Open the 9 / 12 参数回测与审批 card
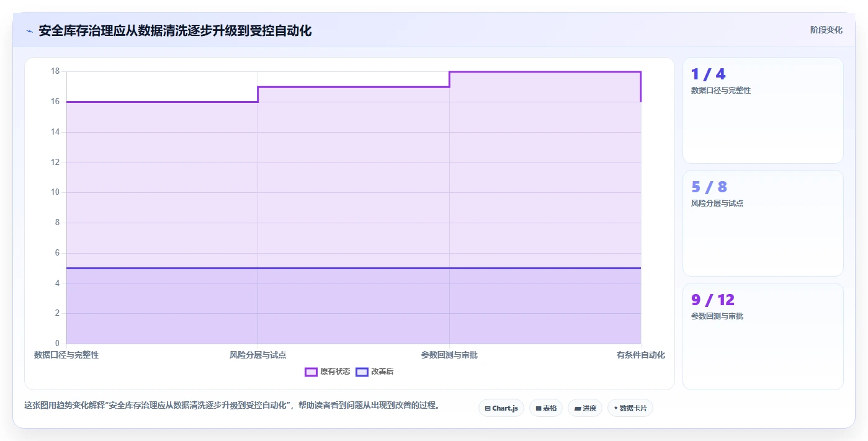The width and height of the screenshot is (868, 441). point(763,336)
